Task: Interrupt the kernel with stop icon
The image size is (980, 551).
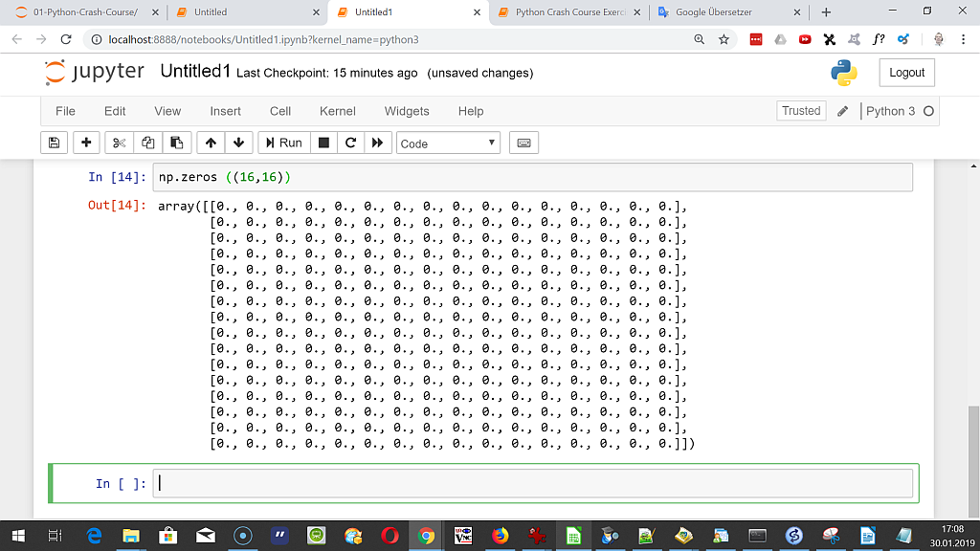Action: tap(323, 143)
